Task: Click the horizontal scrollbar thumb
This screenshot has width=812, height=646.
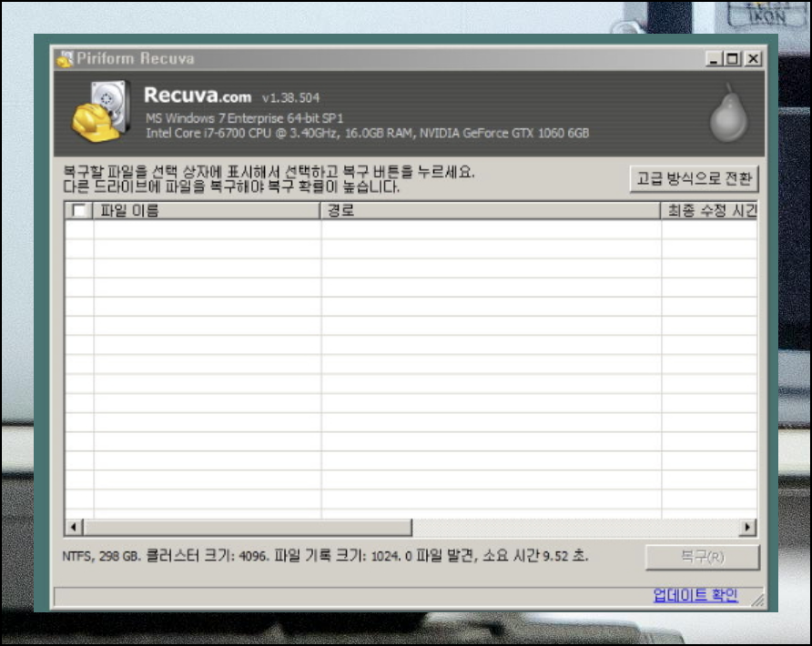Action: [x=248, y=527]
